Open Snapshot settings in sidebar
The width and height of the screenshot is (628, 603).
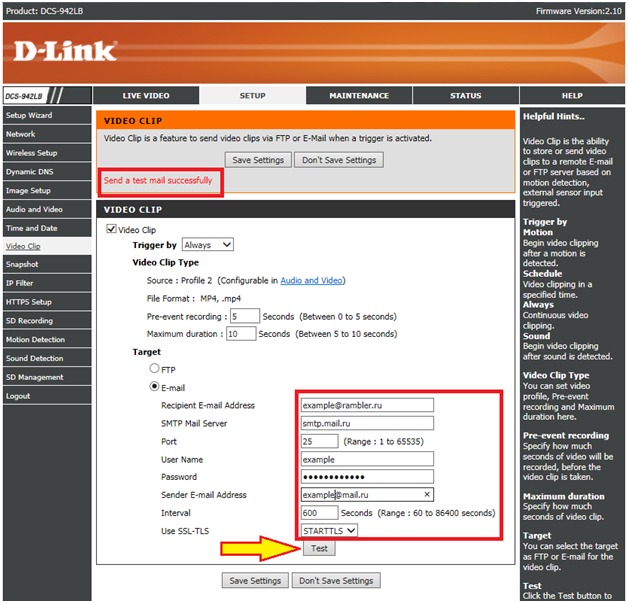point(23,265)
